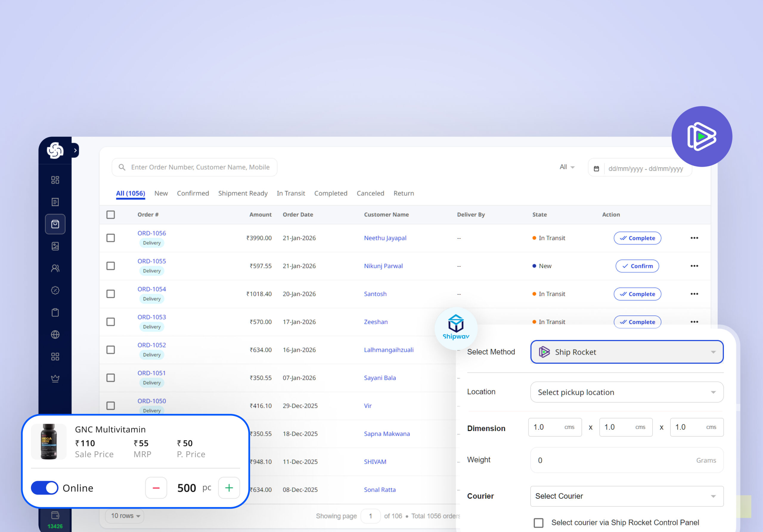Expand the Select Courier dropdown

point(626,496)
